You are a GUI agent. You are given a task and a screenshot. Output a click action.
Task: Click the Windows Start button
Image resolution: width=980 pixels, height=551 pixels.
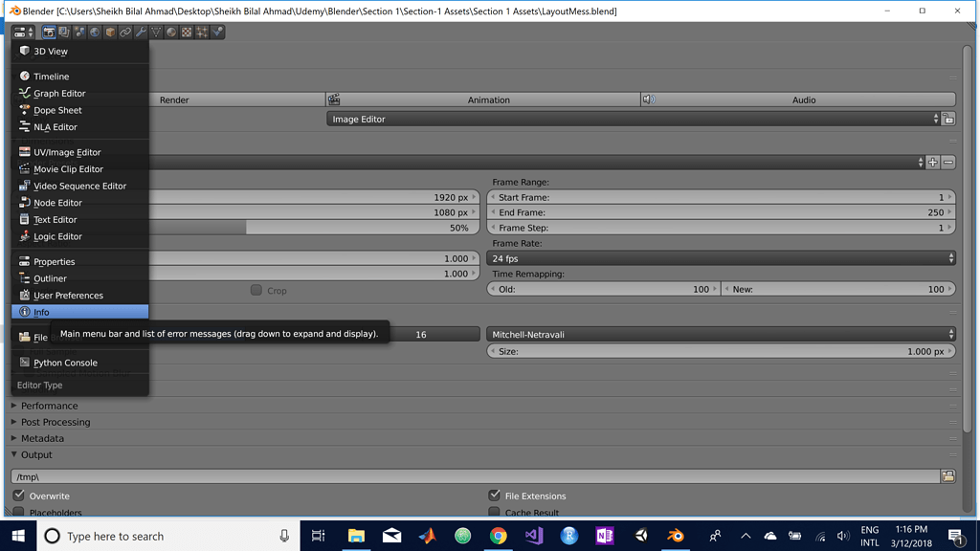tap(18, 536)
